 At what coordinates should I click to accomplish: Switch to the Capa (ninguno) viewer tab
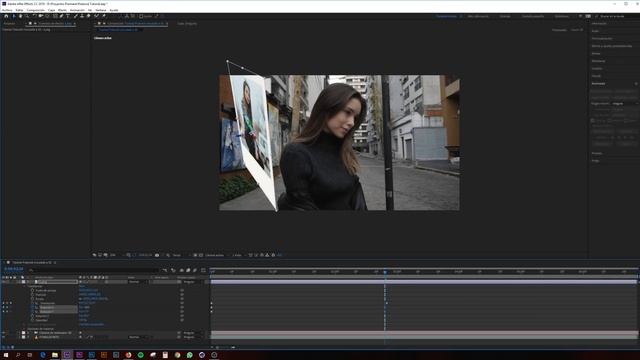pos(187,24)
